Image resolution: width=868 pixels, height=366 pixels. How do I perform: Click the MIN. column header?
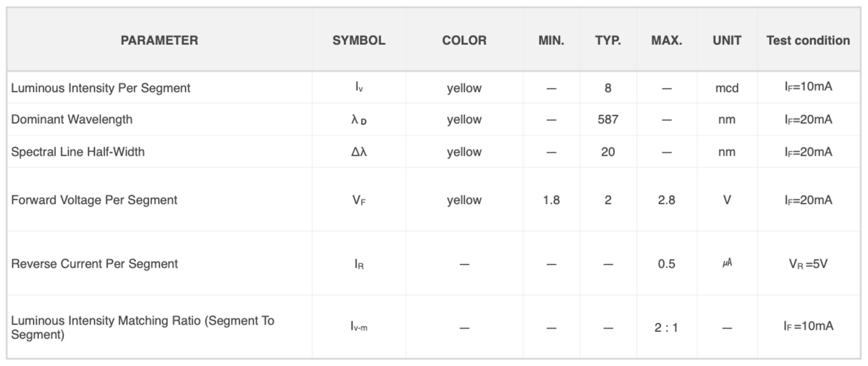[x=551, y=41]
